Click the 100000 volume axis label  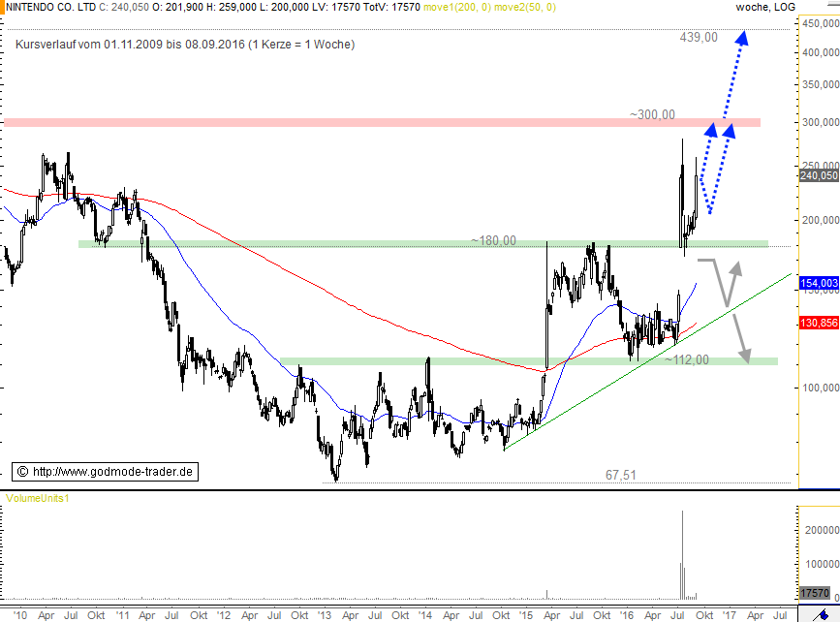click(x=822, y=564)
